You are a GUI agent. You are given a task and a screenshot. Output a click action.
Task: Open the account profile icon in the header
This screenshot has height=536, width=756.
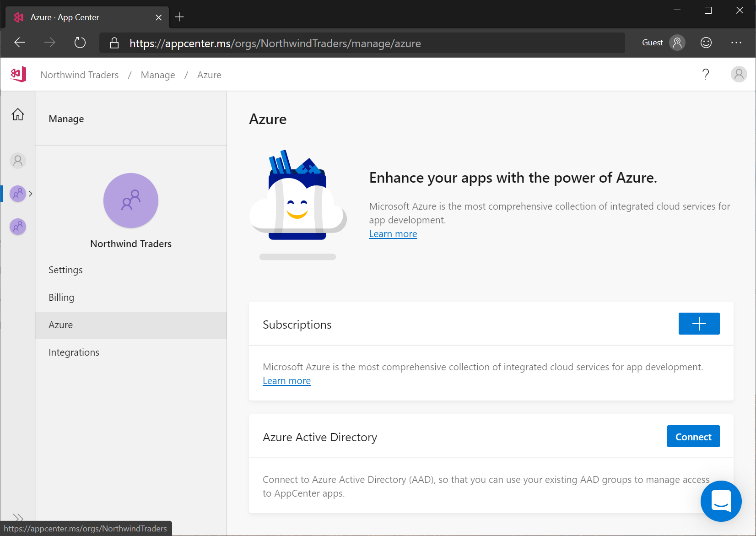[x=739, y=74]
